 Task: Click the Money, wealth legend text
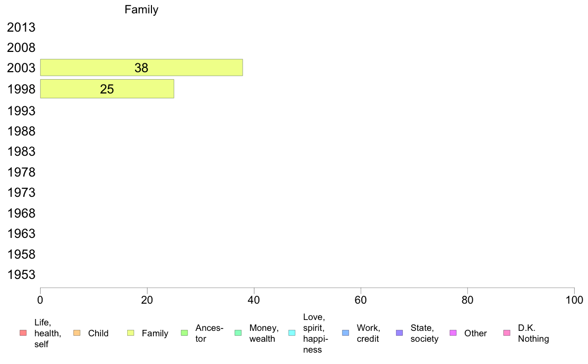click(x=264, y=333)
